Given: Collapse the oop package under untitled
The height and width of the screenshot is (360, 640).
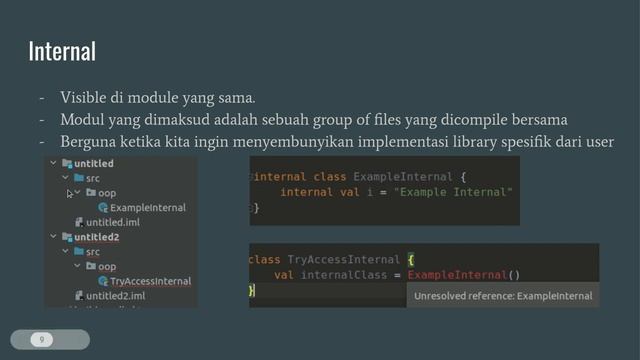Looking at the screenshot, I should (x=77, y=192).
